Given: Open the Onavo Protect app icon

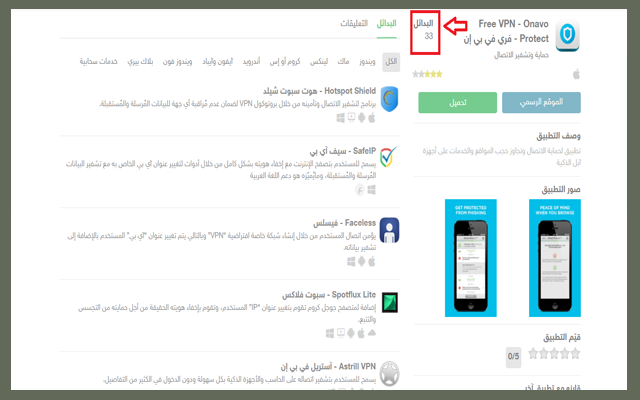Looking at the screenshot, I should 567,35.
